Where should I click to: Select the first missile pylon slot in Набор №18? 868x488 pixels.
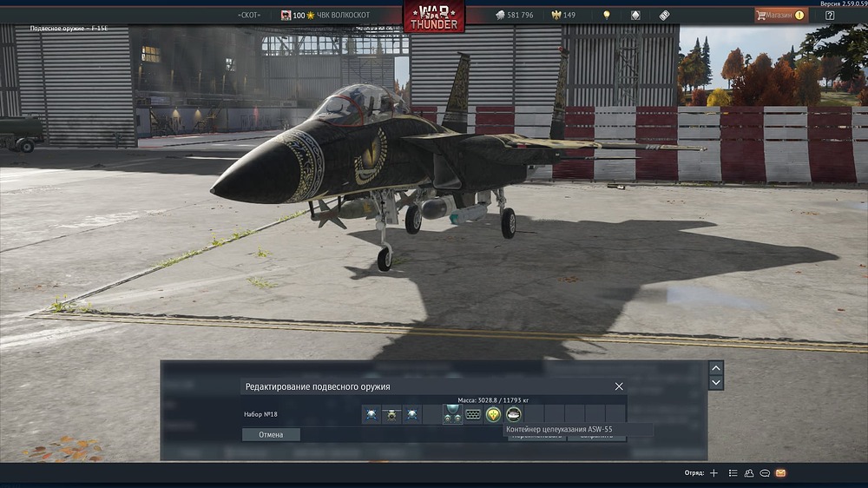[372, 414]
